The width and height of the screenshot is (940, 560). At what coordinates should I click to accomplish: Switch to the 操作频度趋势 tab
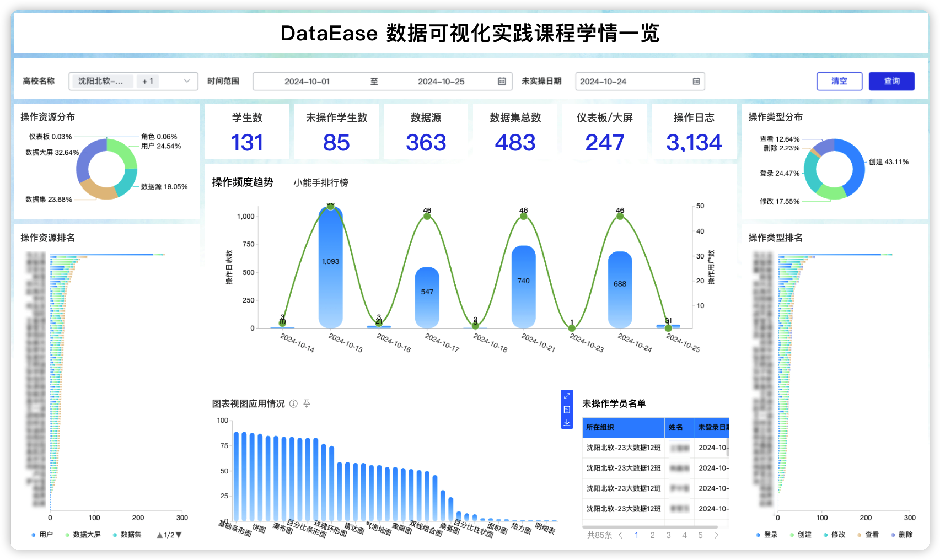243,183
